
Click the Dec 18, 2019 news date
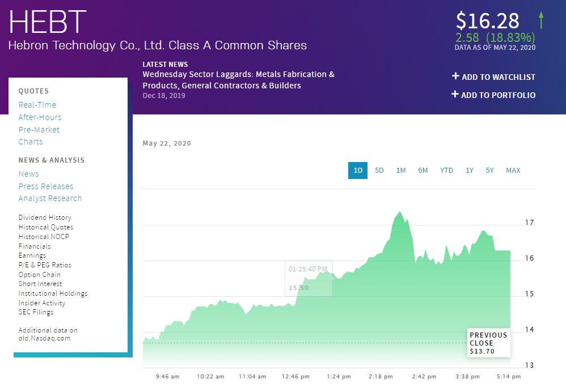(164, 96)
